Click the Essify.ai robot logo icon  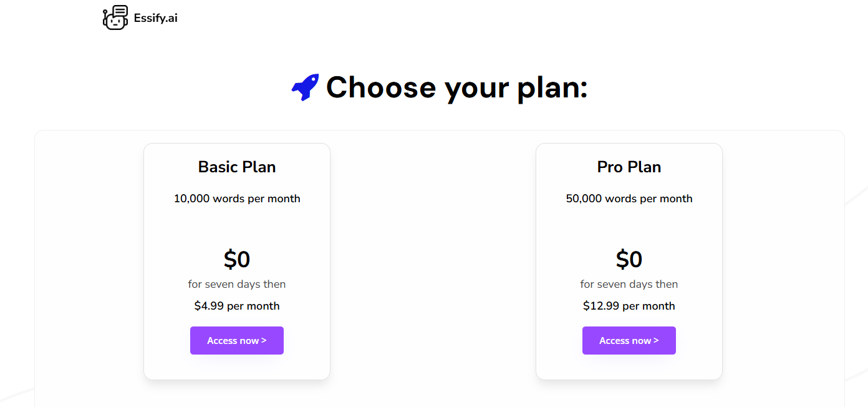(x=115, y=17)
